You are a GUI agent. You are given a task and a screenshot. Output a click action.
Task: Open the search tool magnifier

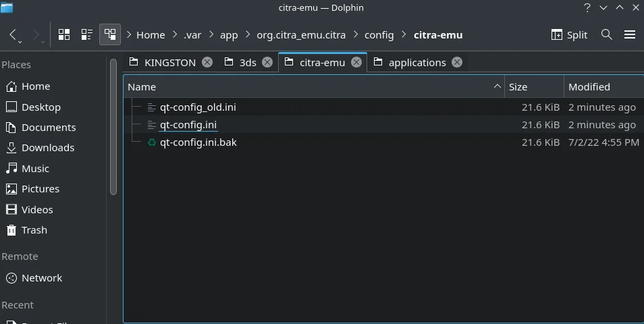tap(606, 34)
